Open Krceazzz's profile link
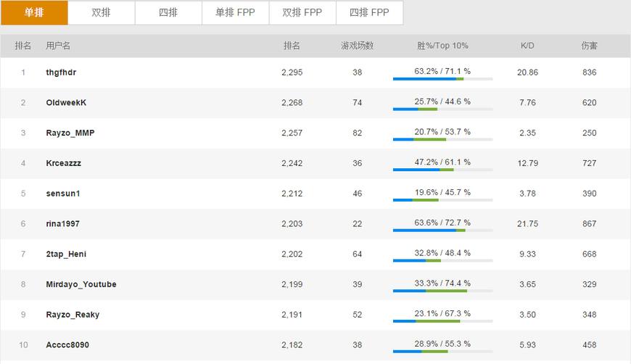This screenshot has width=631, height=364. 63,163
